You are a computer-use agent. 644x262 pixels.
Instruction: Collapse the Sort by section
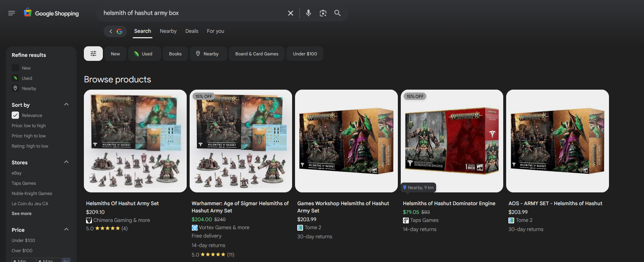click(x=66, y=104)
